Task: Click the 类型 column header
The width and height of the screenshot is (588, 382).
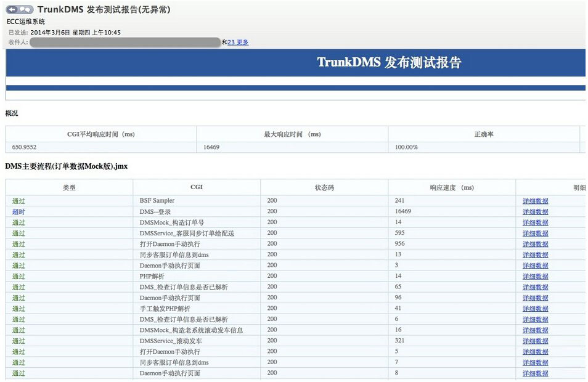Action: coord(69,187)
